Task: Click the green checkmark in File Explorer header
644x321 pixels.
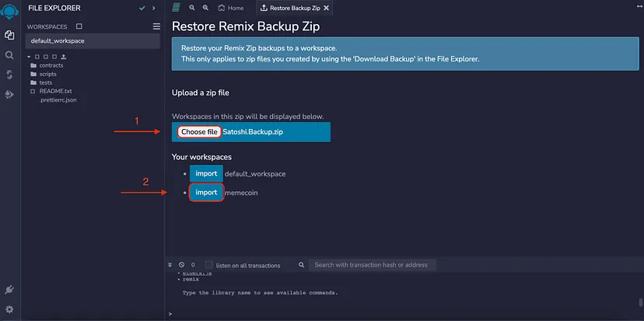Action: pyautogui.click(x=142, y=9)
